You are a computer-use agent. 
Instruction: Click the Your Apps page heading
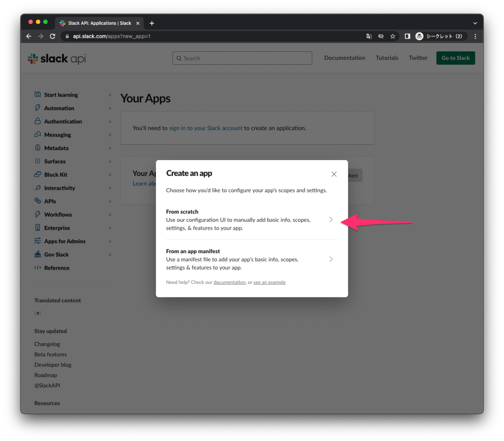(x=145, y=98)
